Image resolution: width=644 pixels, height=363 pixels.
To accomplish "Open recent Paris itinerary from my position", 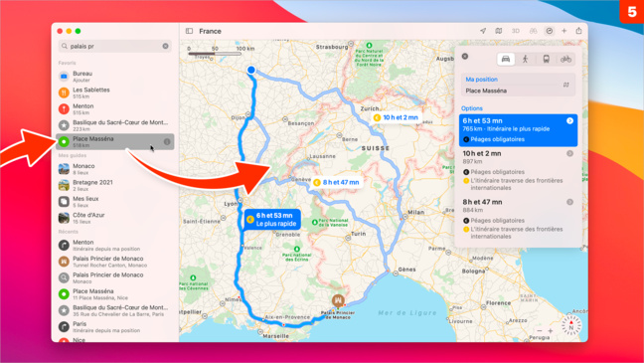I will pos(115,327).
